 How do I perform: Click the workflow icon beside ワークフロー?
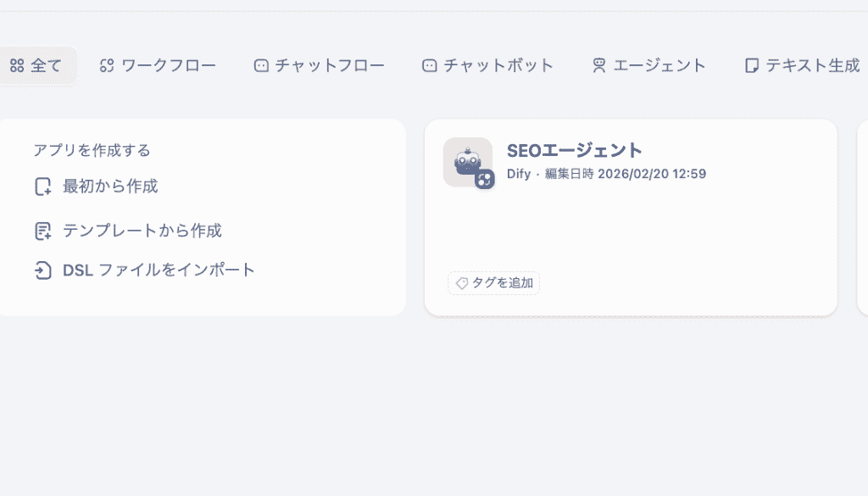tap(107, 66)
